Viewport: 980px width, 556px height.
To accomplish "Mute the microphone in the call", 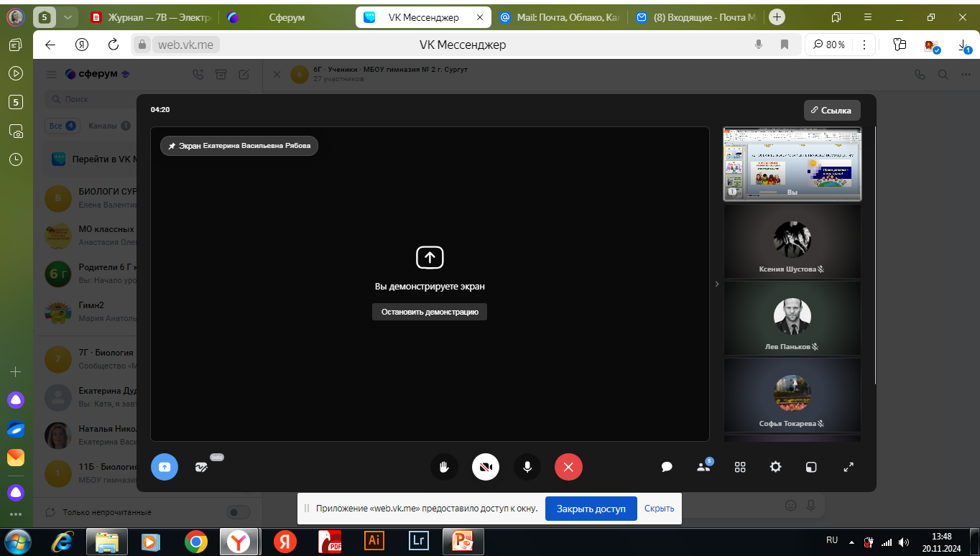I will [x=527, y=467].
